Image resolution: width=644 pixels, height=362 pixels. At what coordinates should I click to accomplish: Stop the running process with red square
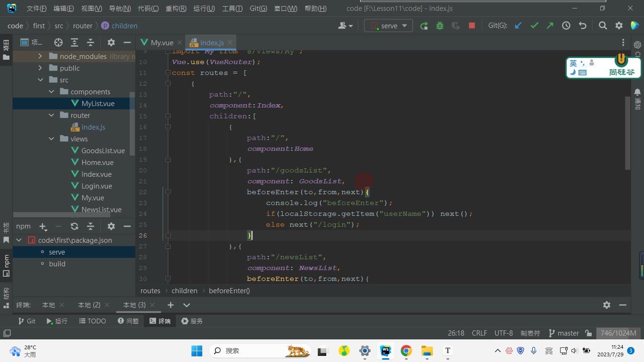[x=472, y=26]
